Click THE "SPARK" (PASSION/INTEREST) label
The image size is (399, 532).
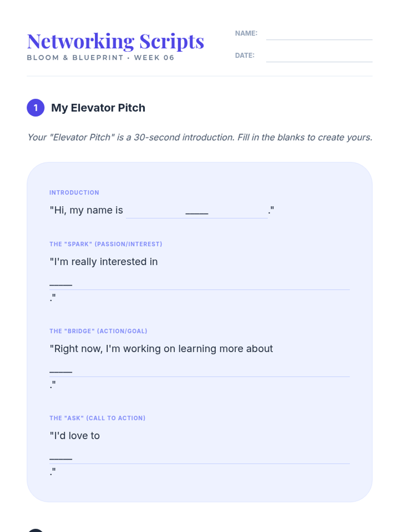106,244
